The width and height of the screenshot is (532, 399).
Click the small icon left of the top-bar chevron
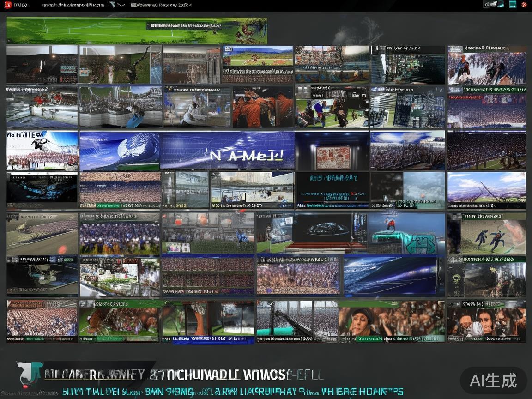pyautogui.click(x=111, y=5)
